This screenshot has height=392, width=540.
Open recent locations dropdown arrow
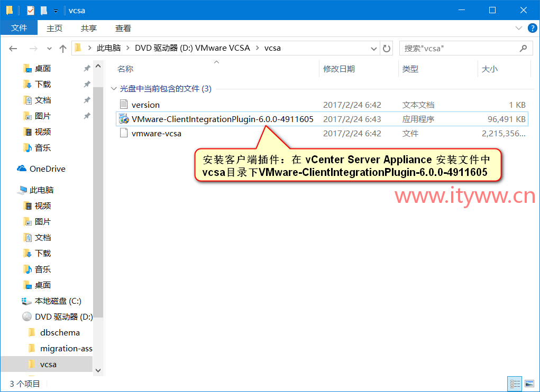point(49,49)
